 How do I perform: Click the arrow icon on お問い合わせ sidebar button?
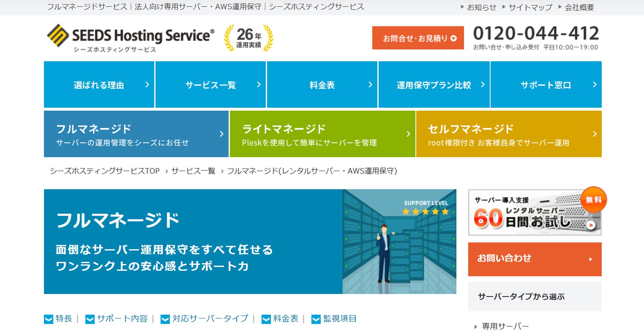click(591, 259)
